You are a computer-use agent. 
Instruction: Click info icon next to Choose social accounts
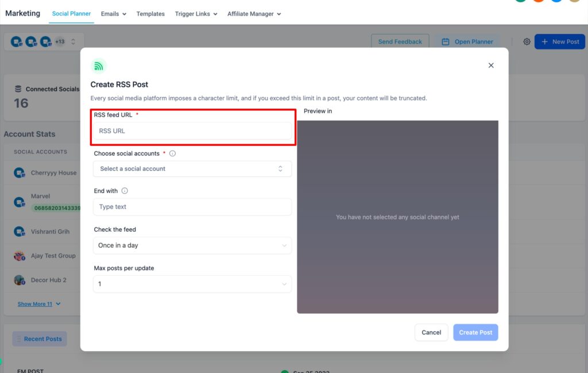[x=172, y=153]
